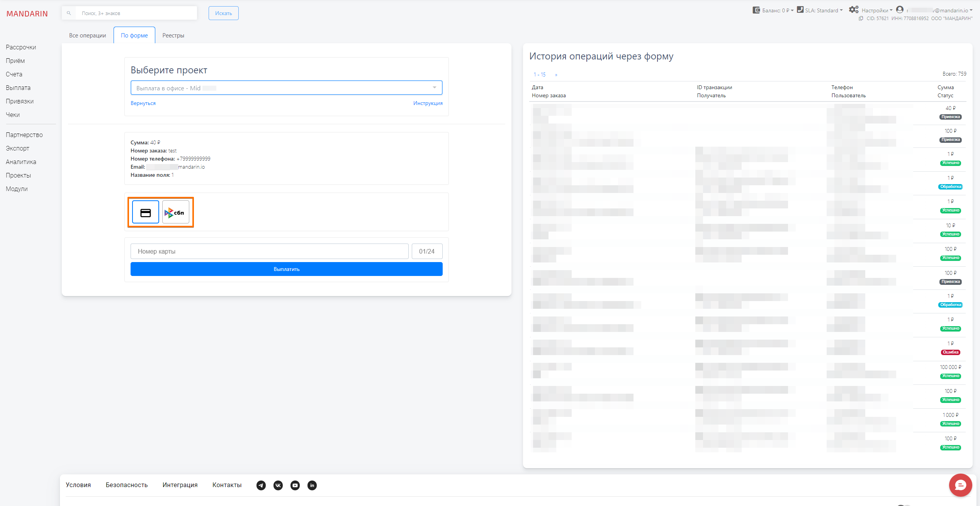The image size is (980, 506).
Task: Open the YouTube icon in footer
Action: coord(295,485)
